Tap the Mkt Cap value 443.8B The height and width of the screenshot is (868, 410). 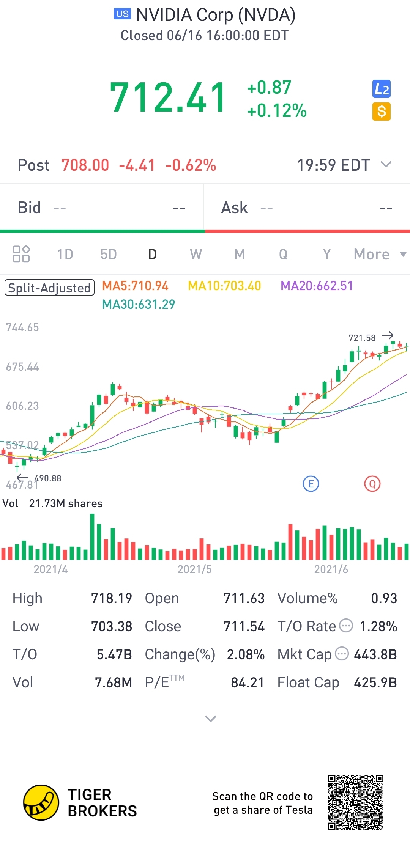(375, 654)
